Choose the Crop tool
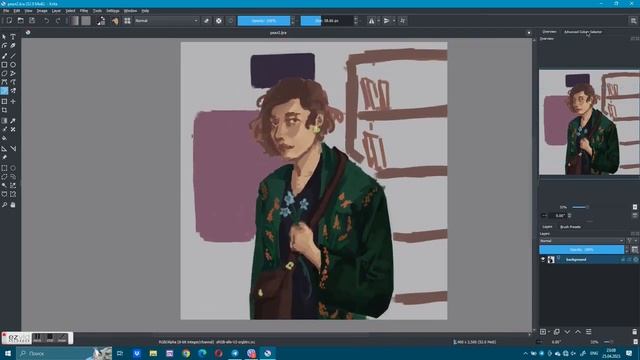The height and width of the screenshot is (360, 640). tap(4, 110)
